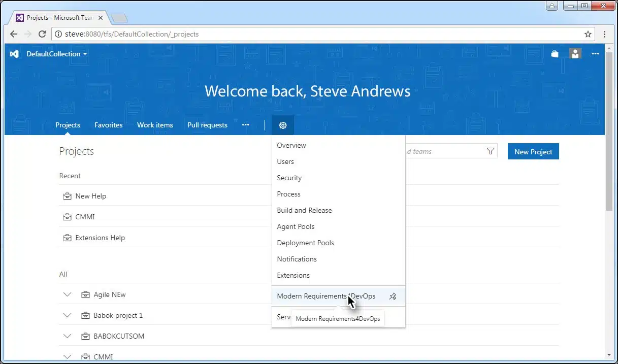The image size is (618, 364).
Task: Click the New Project button
Action: coord(533,151)
